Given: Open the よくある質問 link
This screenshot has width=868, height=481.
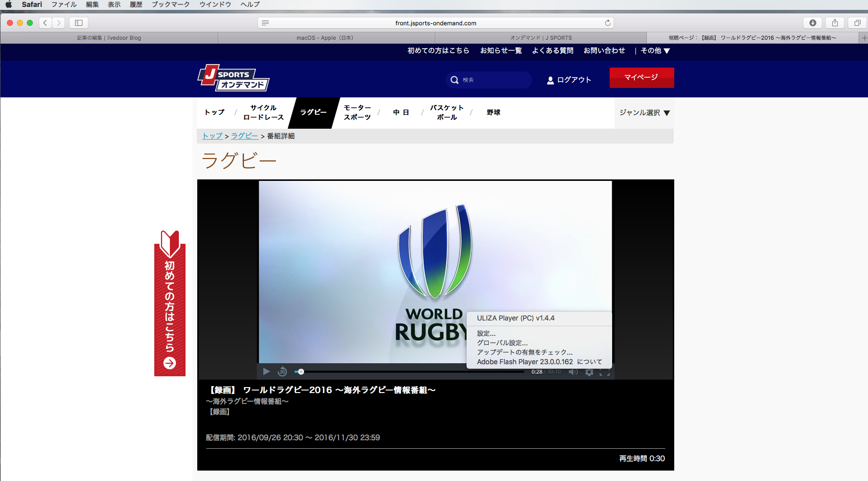Looking at the screenshot, I should pyautogui.click(x=552, y=51).
